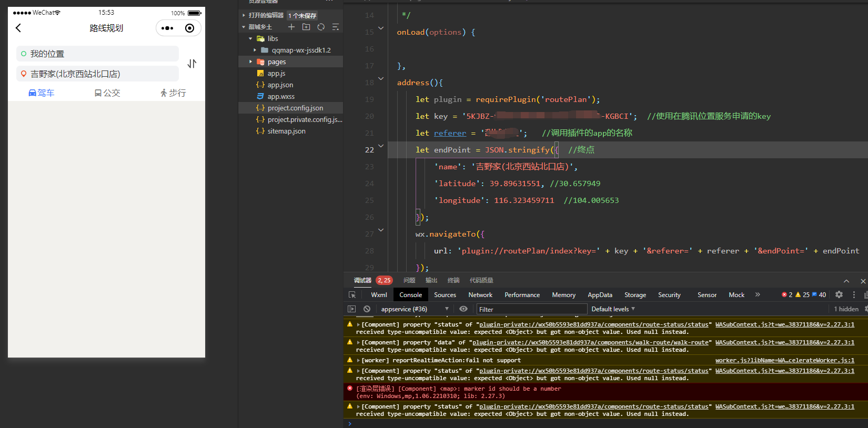Click the error count badge in devtools

pyautogui.click(x=787, y=295)
